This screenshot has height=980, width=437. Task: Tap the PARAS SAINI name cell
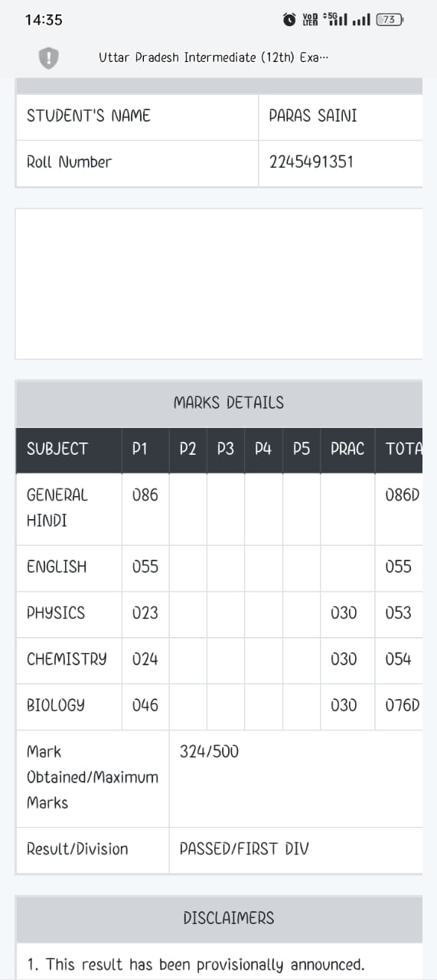341,116
